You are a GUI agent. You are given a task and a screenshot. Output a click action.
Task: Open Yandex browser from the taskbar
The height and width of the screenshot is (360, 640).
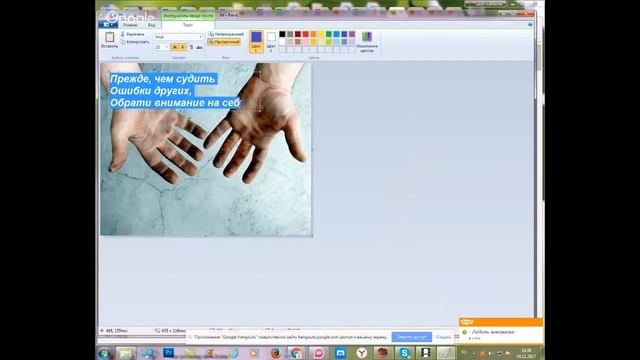[x=361, y=353]
